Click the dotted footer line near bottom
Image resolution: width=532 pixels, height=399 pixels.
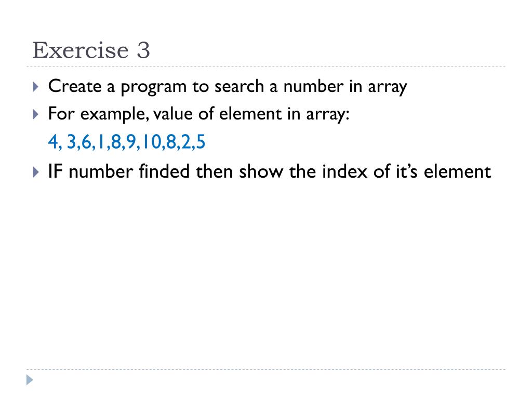click(266, 369)
